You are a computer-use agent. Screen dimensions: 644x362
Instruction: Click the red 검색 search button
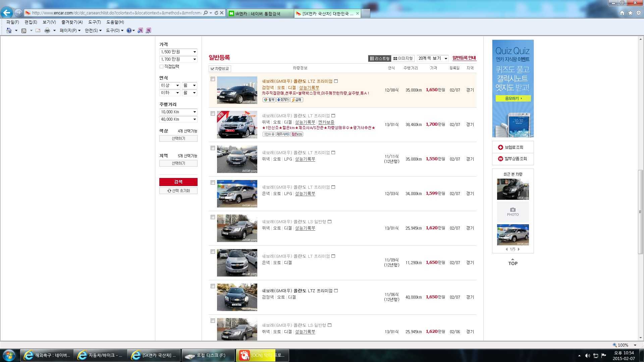click(x=178, y=182)
